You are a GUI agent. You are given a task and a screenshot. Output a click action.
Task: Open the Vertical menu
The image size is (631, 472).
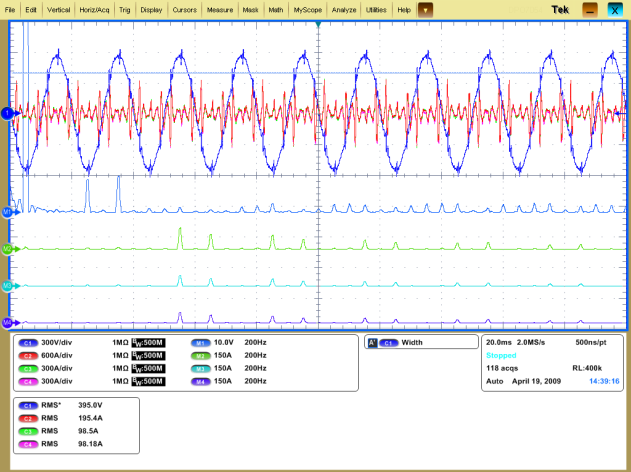point(59,10)
